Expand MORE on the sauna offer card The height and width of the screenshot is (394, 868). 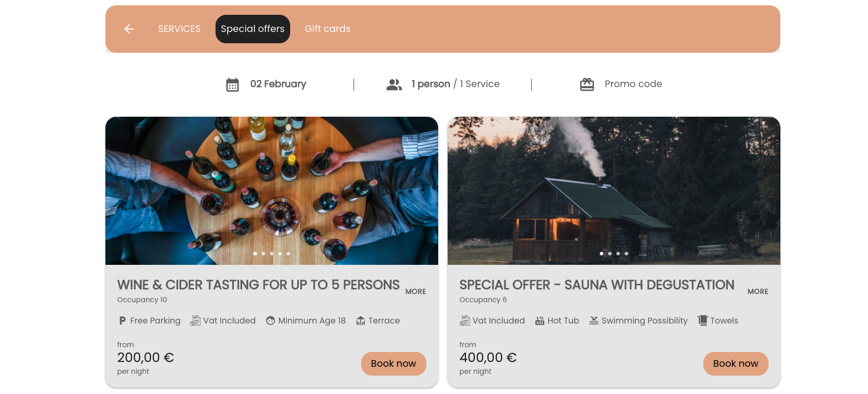click(x=758, y=292)
